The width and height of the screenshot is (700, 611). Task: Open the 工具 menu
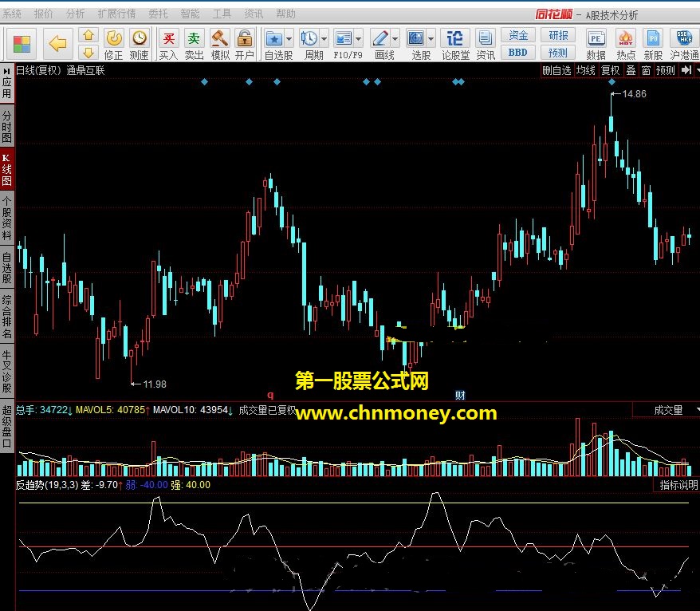[x=222, y=14]
